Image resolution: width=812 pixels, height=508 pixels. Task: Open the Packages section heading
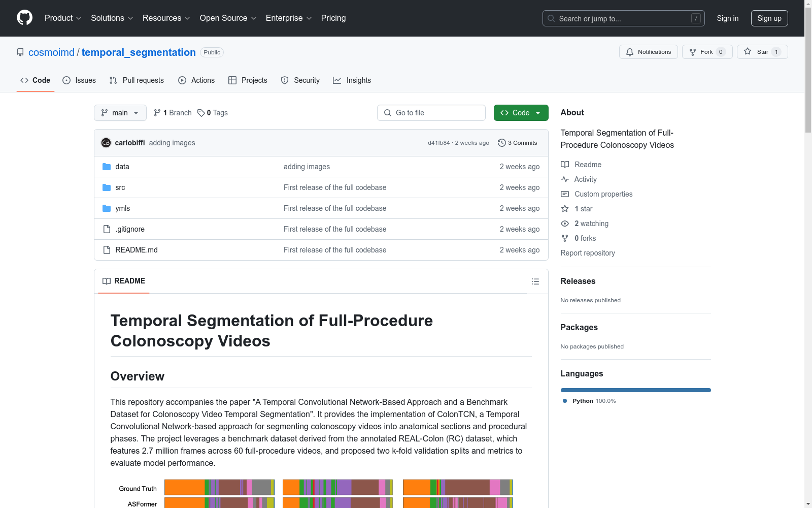coord(579,327)
